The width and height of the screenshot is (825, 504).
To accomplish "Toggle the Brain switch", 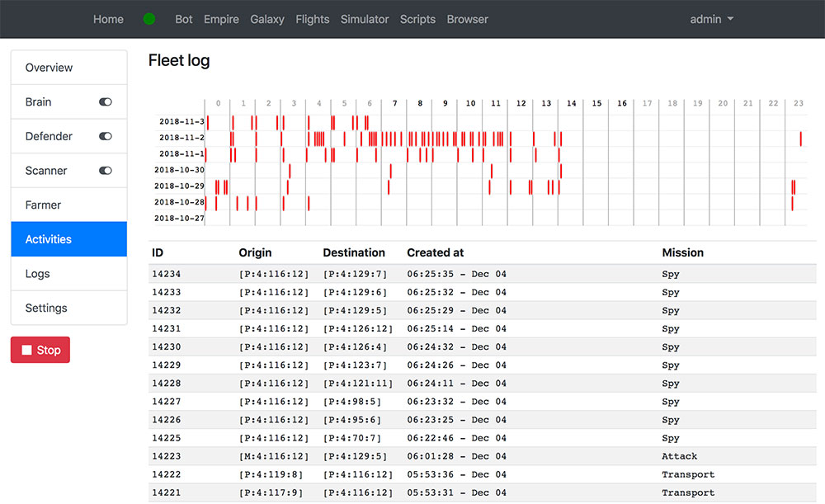I will [x=105, y=102].
